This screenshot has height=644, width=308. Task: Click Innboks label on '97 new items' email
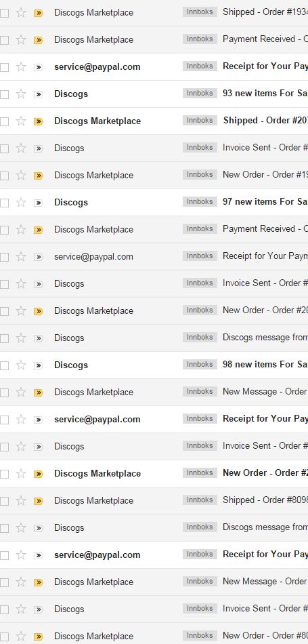click(x=200, y=201)
